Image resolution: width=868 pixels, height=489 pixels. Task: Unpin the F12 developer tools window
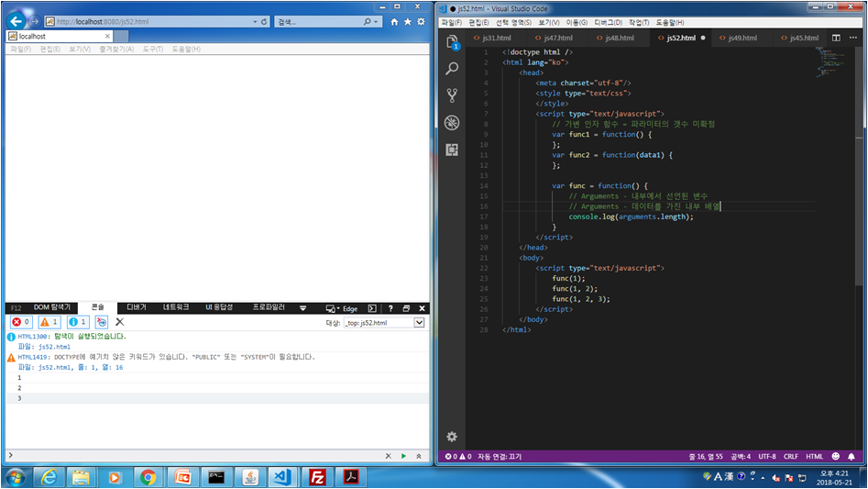(x=406, y=308)
